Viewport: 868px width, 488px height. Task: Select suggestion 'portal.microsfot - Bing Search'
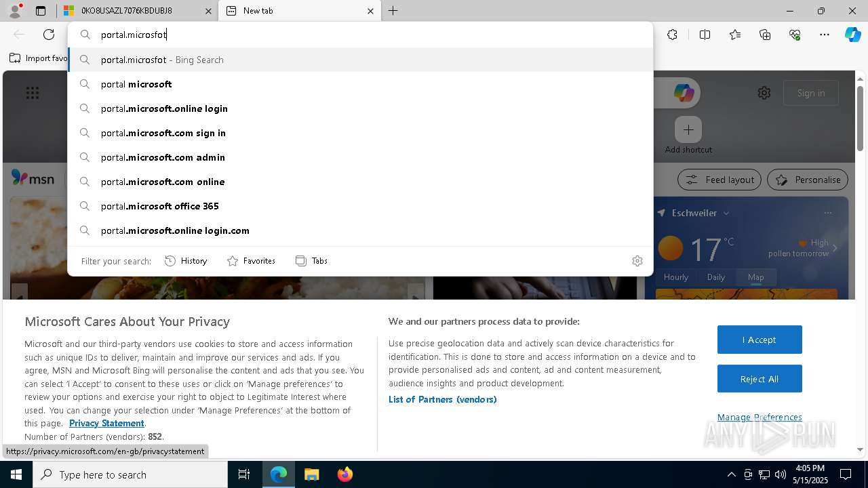361,60
